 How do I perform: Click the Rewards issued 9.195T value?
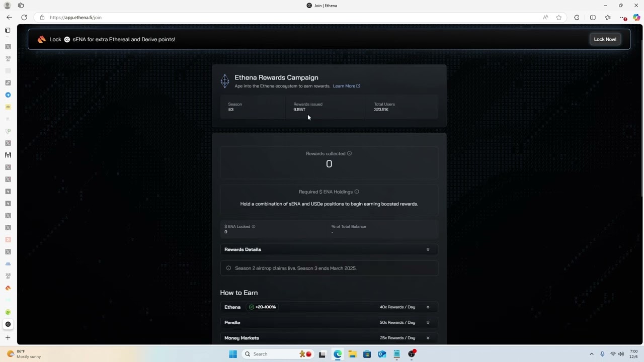(x=299, y=110)
